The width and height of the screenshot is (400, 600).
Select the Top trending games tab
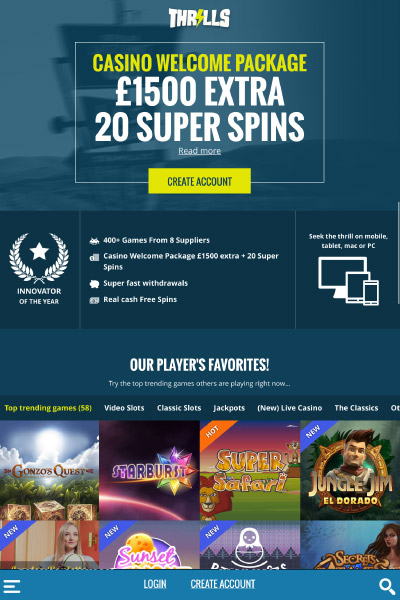pos(48,408)
